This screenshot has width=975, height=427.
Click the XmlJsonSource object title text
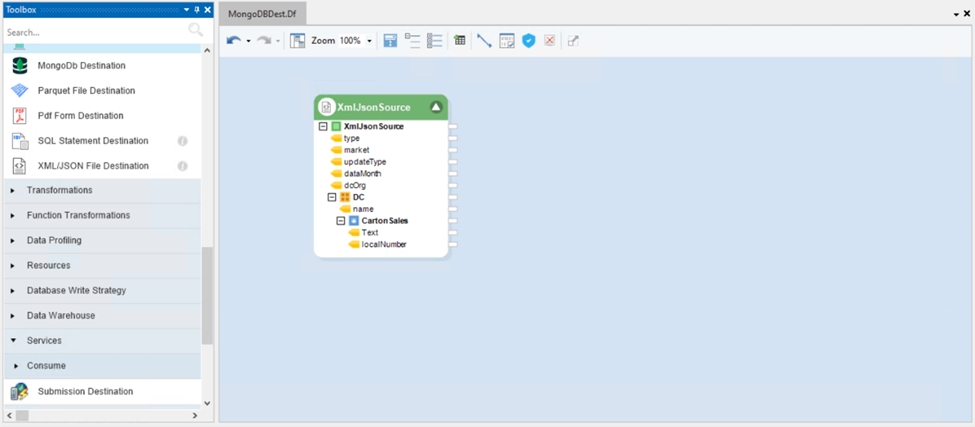pos(374,107)
